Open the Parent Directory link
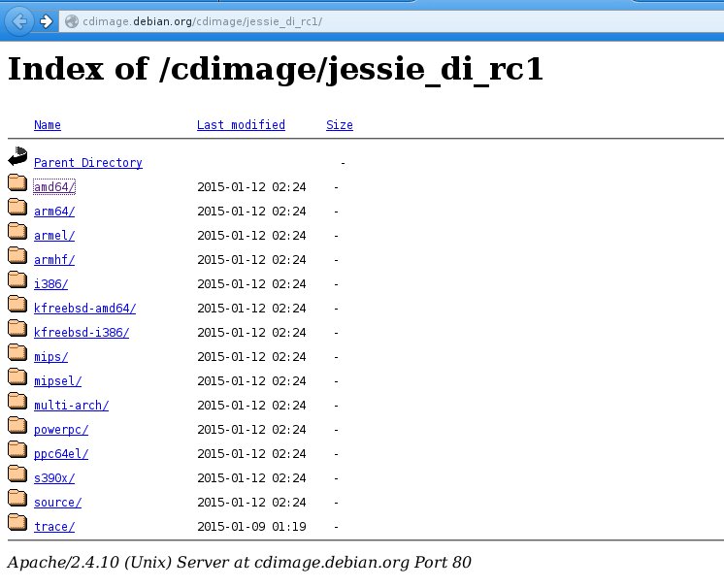 pyautogui.click(x=88, y=163)
